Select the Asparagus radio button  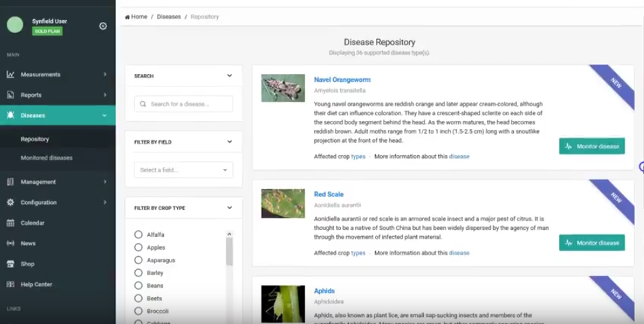coord(139,260)
